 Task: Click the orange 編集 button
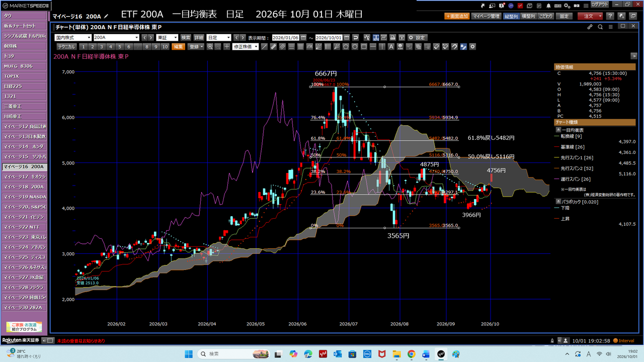[178, 47]
